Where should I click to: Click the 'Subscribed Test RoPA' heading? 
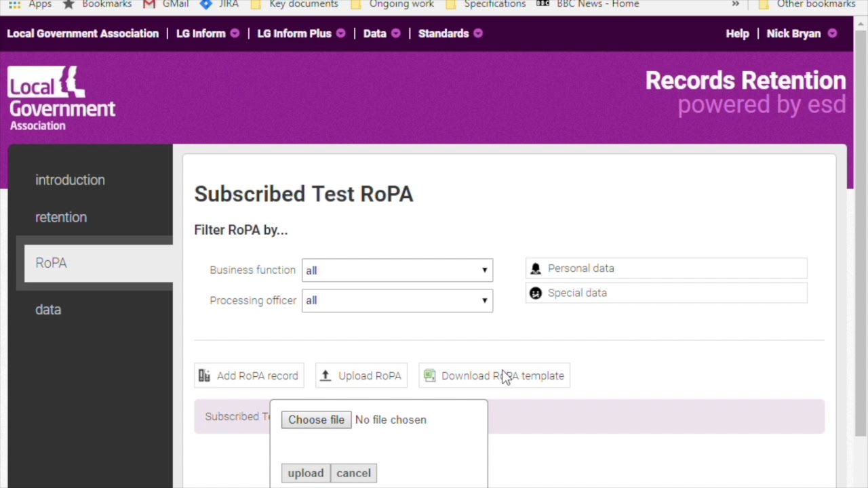click(304, 194)
